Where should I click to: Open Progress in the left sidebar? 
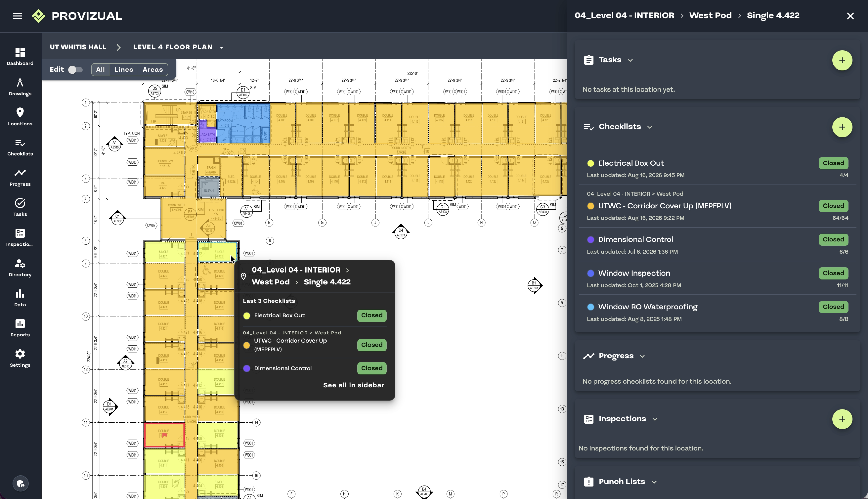coord(20,177)
